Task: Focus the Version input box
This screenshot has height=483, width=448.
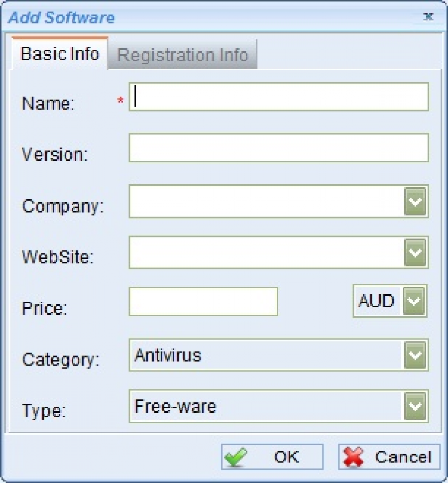Action: pyautogui.click(x=279, y=148)
